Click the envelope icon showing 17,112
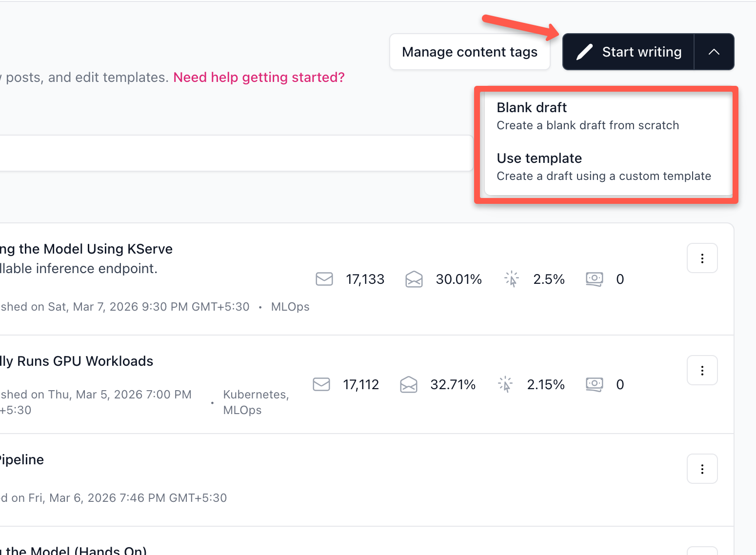This screenshot has width=756, height=555. [x=321, y=384]
